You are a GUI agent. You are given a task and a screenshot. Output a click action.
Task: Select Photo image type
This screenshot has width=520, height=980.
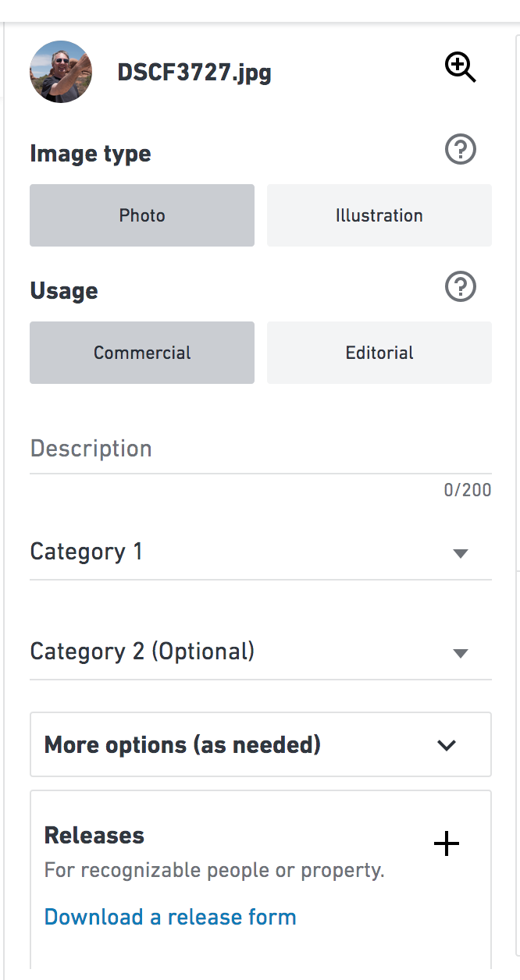pyautogui.click(x=142, y=215)
